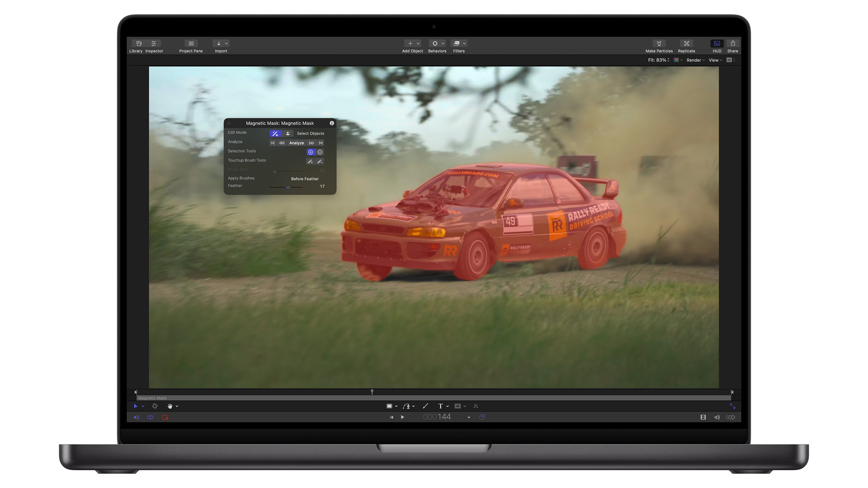Click the Analyze button in the Magnetic Mask HUD
This screenshot has height=488, width=868.
tap(296, 143)
